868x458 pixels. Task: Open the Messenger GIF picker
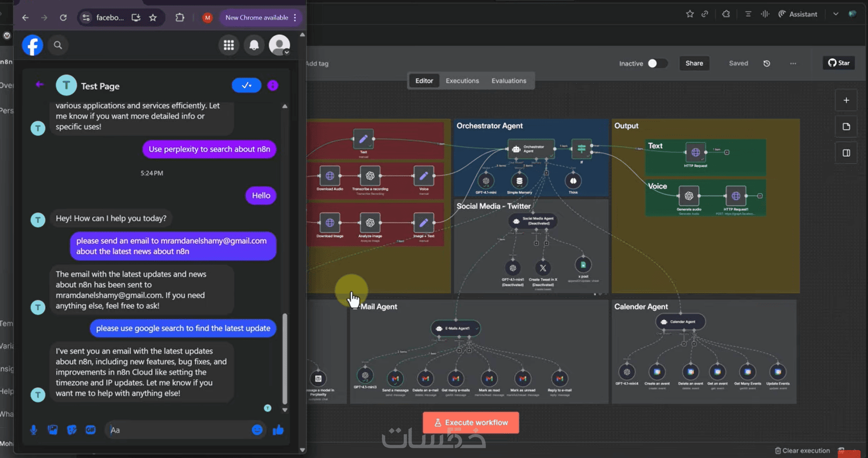pos(90,430)
